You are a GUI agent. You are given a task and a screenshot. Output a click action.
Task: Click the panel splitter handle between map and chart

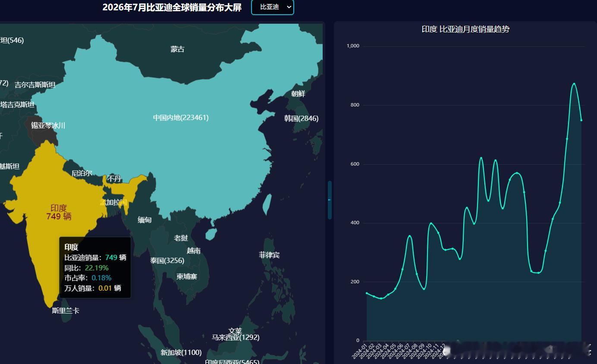coord(330,200)
